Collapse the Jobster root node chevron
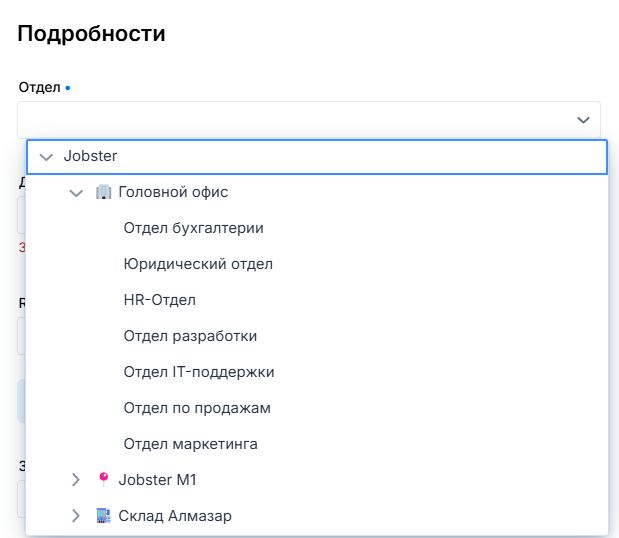The width and height of the screenshot is (619, 538). [x=46, y=157]
